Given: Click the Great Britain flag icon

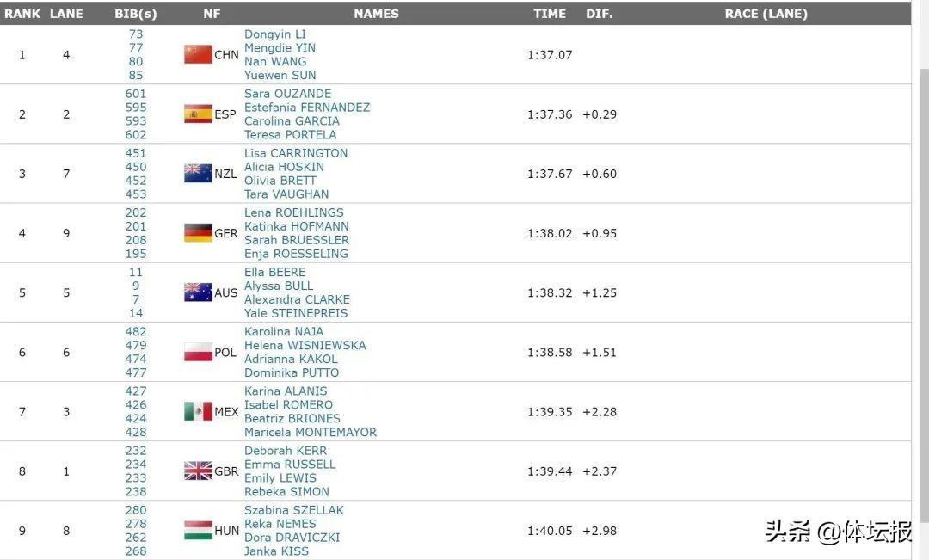Looking at the screenshot, I should (198, 471).
